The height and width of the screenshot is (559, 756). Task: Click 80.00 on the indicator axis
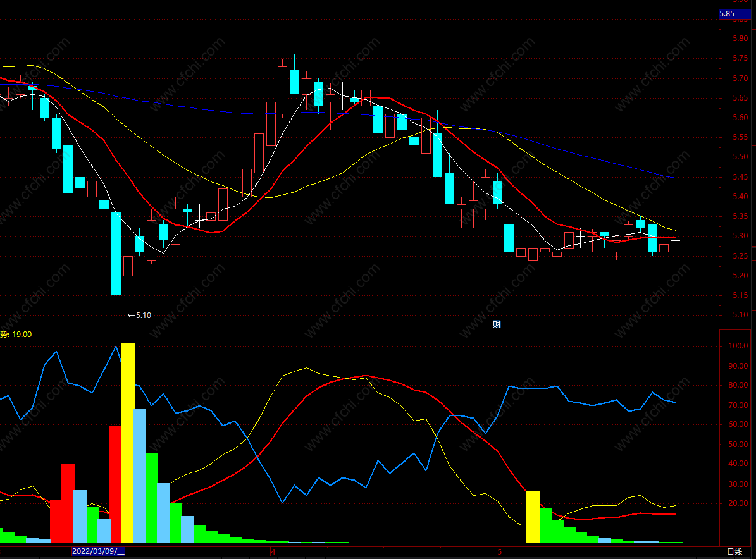coord(738,385)
